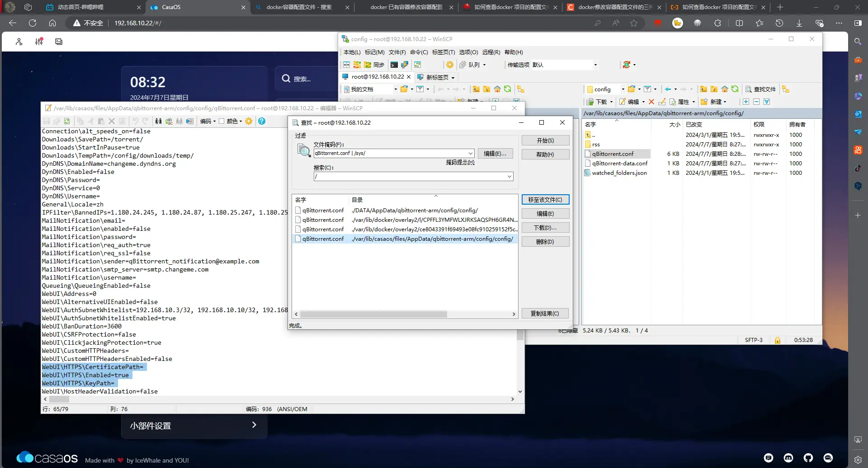Click the Go to line icon in editor
The image size is (868, 468).
[190, 121]
